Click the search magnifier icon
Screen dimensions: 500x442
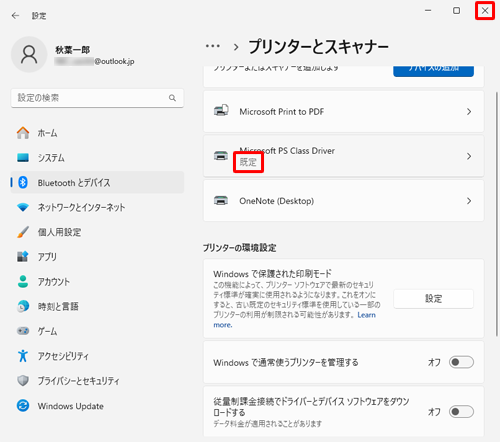172,98
